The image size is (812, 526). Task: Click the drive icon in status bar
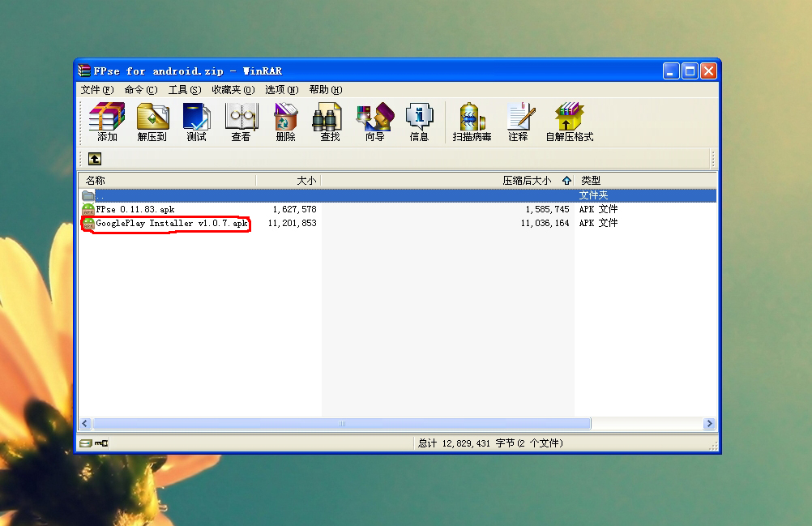[x=85, y=443]
